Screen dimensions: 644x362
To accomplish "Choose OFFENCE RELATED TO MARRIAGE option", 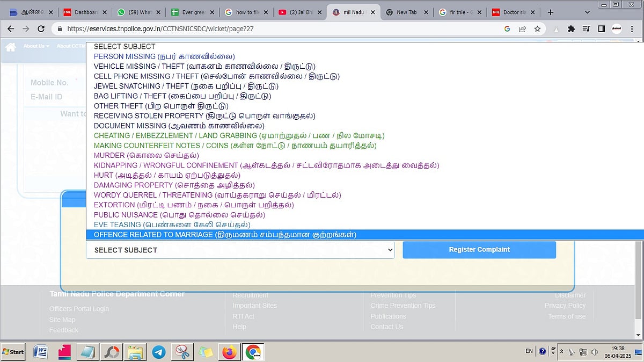I will [x=225, y=235].
